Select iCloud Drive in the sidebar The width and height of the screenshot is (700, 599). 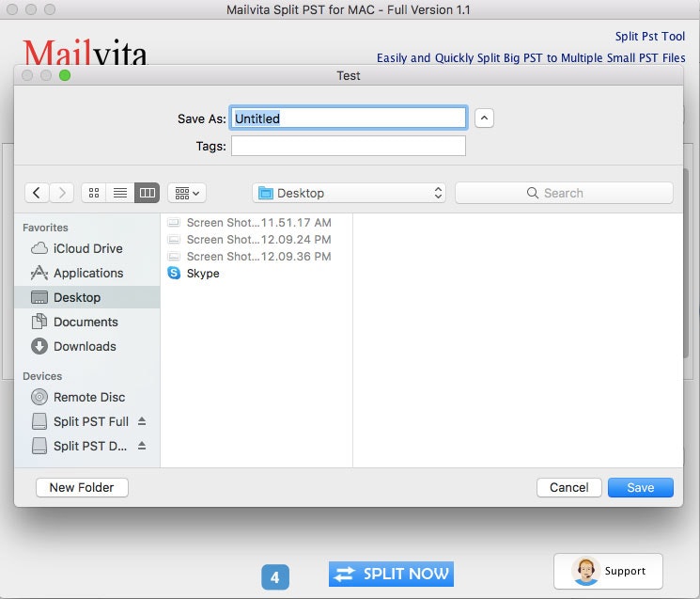pos(87,248)
